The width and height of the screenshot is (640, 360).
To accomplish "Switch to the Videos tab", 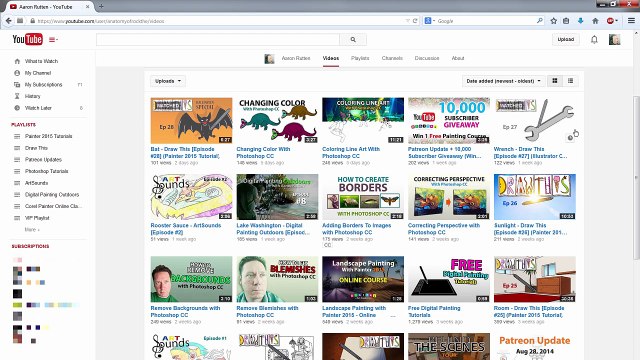I will tap(331, 58).
